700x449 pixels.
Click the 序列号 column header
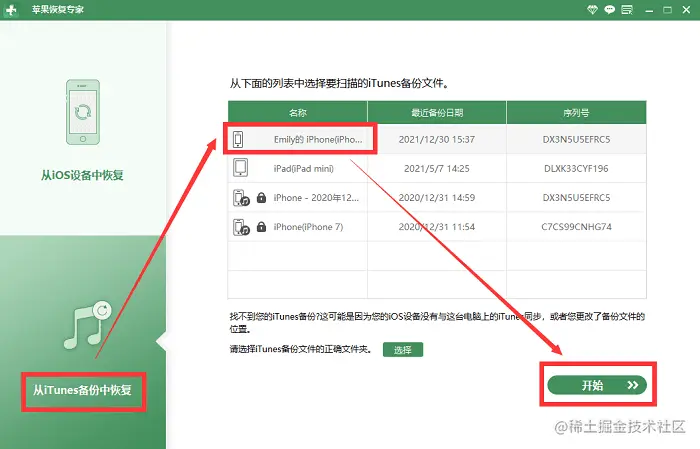tap(576, 112)
